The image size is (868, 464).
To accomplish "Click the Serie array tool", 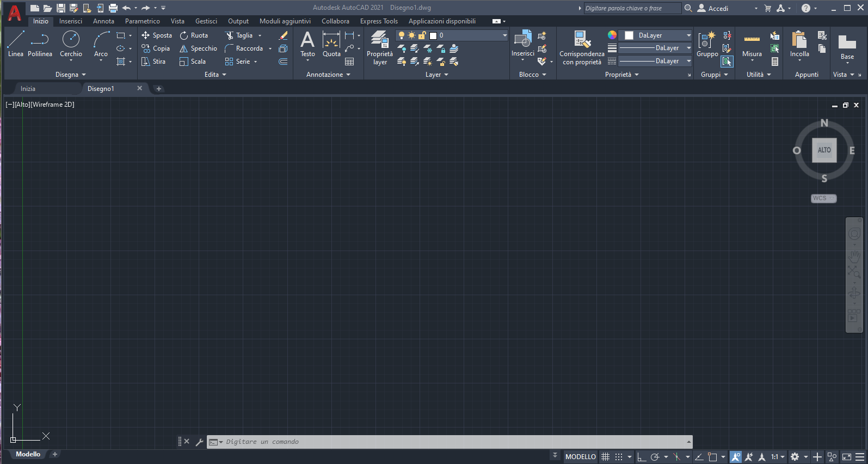I will (237, 62).
